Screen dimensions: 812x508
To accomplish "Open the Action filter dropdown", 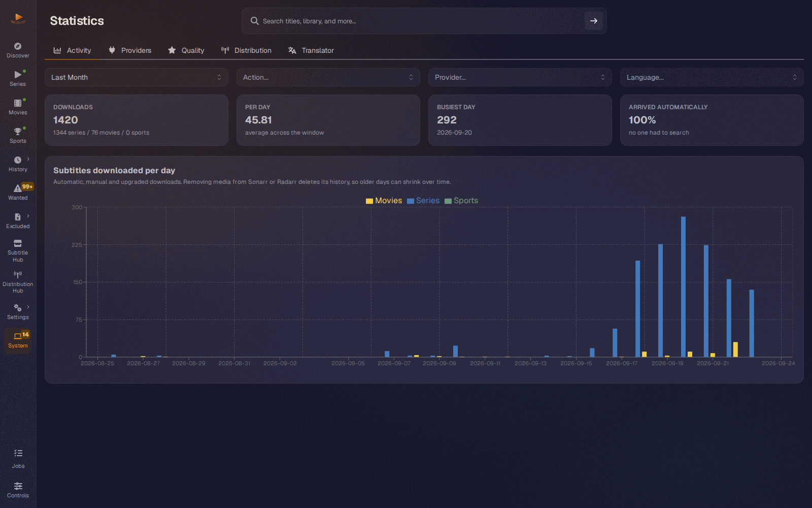I will point(328,77).
